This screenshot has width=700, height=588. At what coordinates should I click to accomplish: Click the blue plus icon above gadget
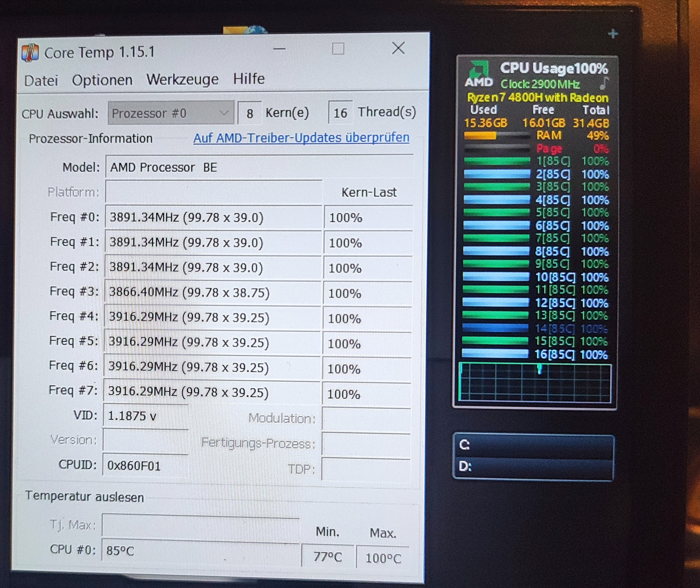[613, 34]
